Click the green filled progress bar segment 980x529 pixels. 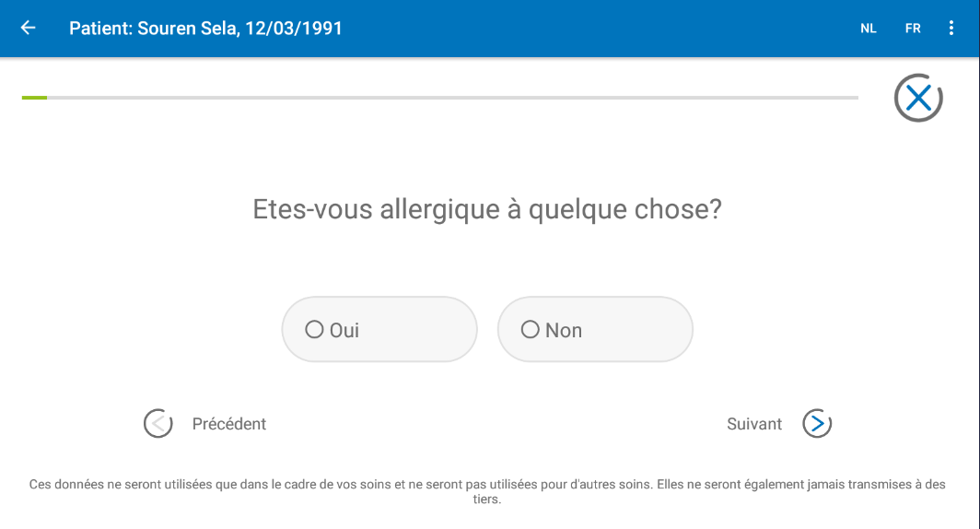click(x=34, y=98)
